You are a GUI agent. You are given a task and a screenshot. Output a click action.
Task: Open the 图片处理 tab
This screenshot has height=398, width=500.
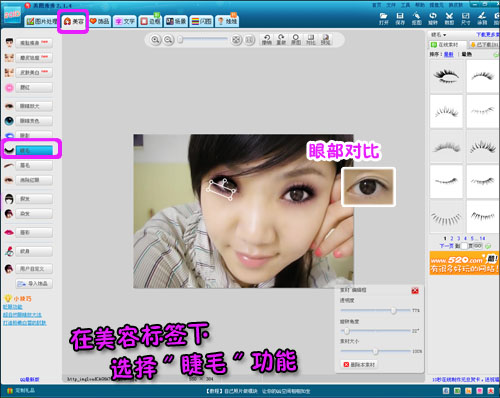(x=41, y=21)
